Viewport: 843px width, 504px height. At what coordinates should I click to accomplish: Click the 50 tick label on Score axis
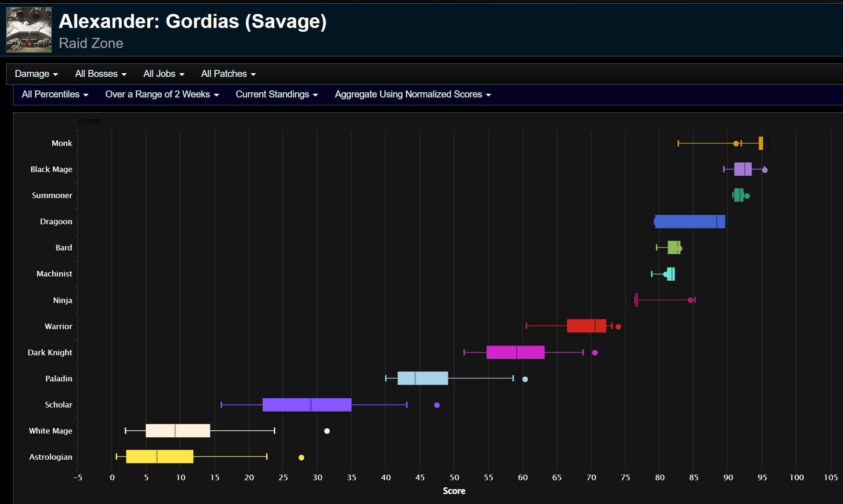(454, 477)
